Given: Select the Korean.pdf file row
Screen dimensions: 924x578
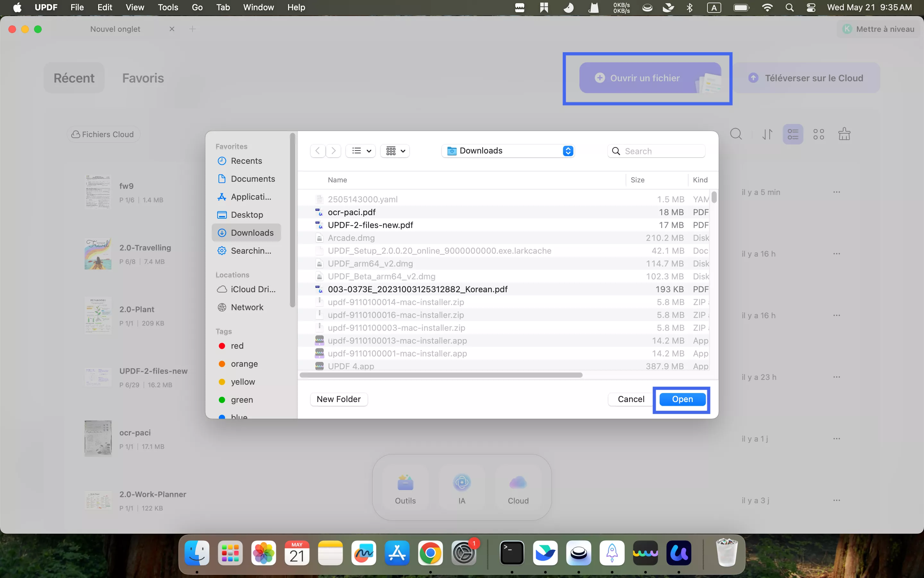Looking at the screenshot, I should (x=504, y=289).
